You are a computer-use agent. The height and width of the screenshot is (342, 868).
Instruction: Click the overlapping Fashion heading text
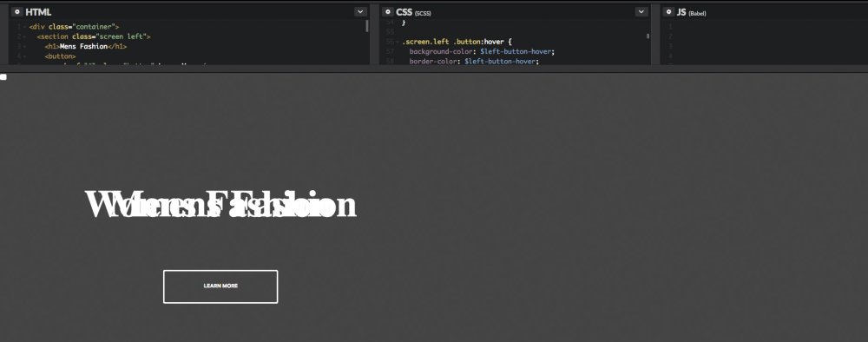coord(220,205)
